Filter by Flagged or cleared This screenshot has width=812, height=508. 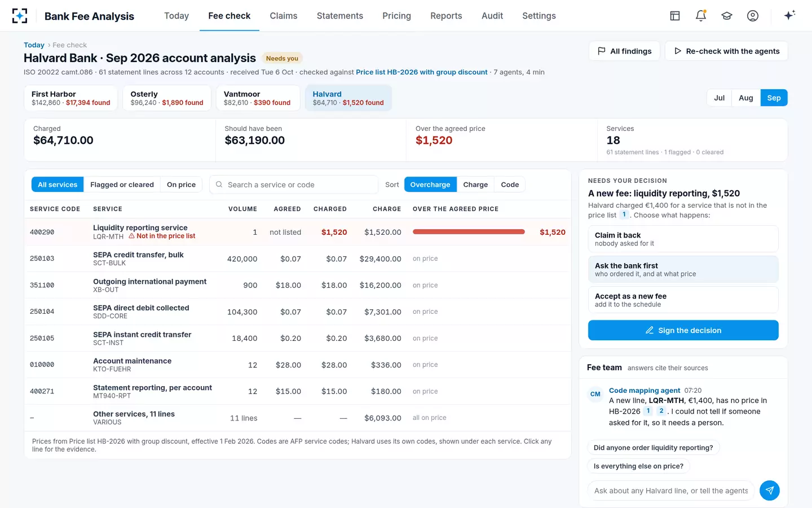(122, 185)
